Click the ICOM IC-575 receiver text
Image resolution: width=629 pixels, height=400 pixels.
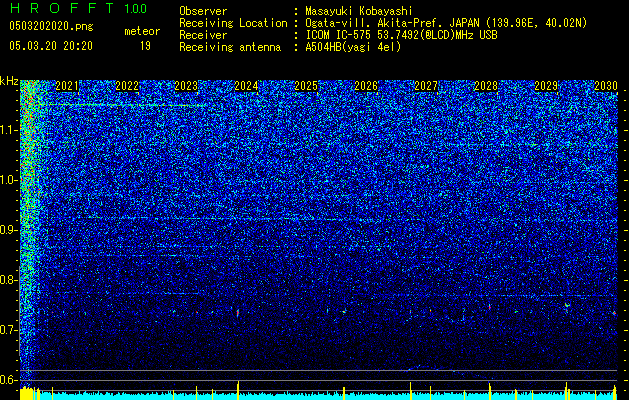coord(401,35)
